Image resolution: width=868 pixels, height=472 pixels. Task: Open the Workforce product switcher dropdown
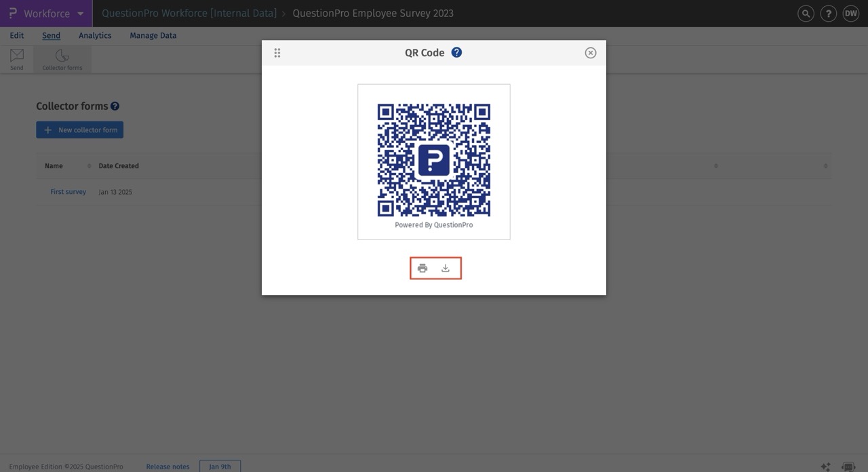pyautogui.click(x=80, y=13)
